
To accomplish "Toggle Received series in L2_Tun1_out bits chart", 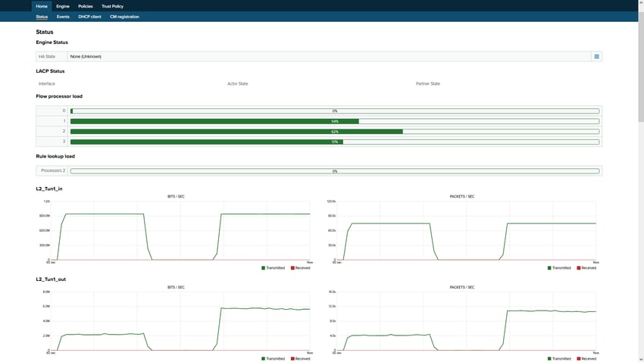I will (x=292, y=358).
